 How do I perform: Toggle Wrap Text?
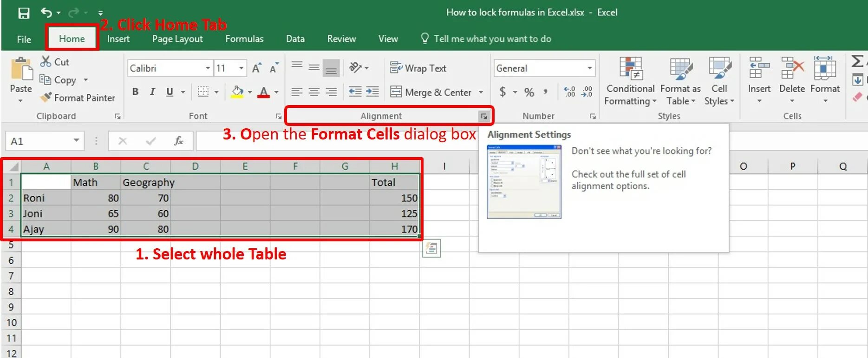click(x=418, y=68)
